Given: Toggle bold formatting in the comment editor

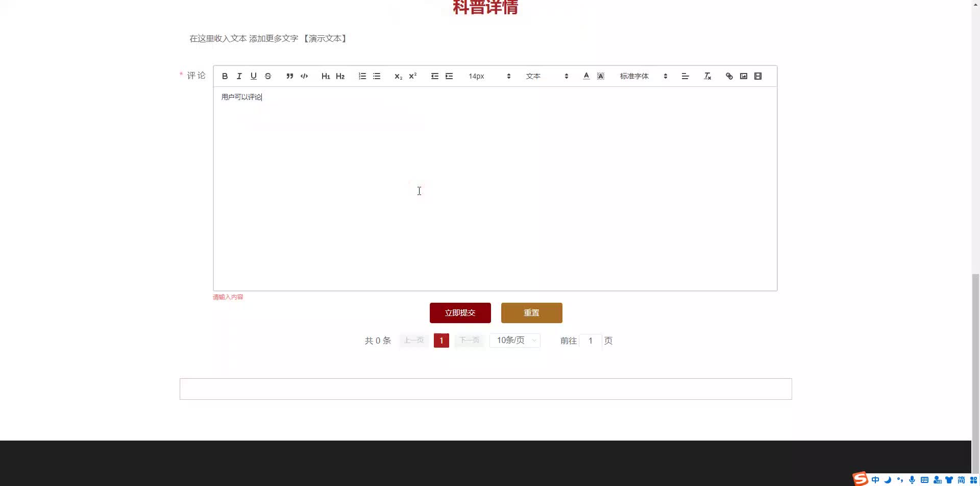Looking at the screenshot, I should pyautogui.click(x=225, y=76).
